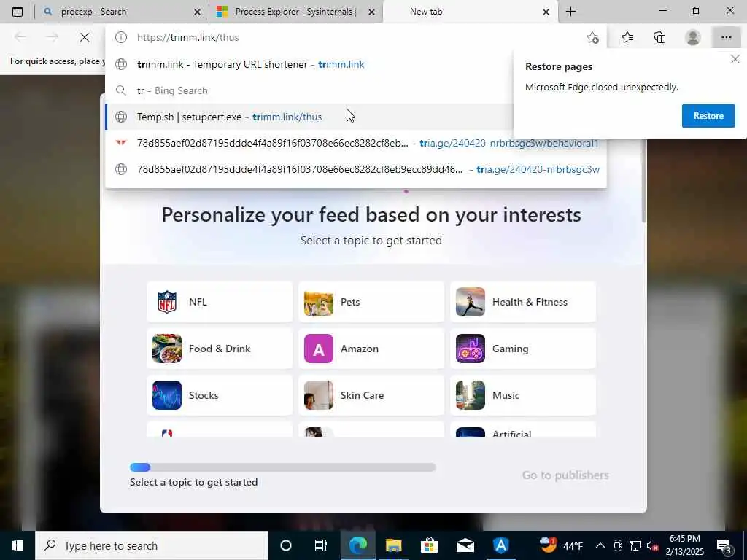The image size is (747, 560).
Task: Select the Health & Fitness topic
Action: [523, 302]
